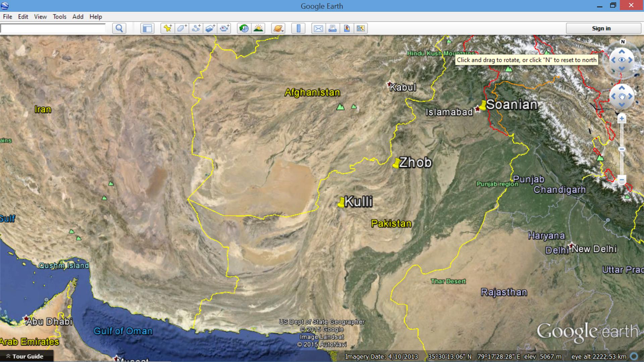Image resolution: width=644 pixels, height=362 pixels.
Task: Click the eye icon in look joystick
Action: (x=622, y=60)
